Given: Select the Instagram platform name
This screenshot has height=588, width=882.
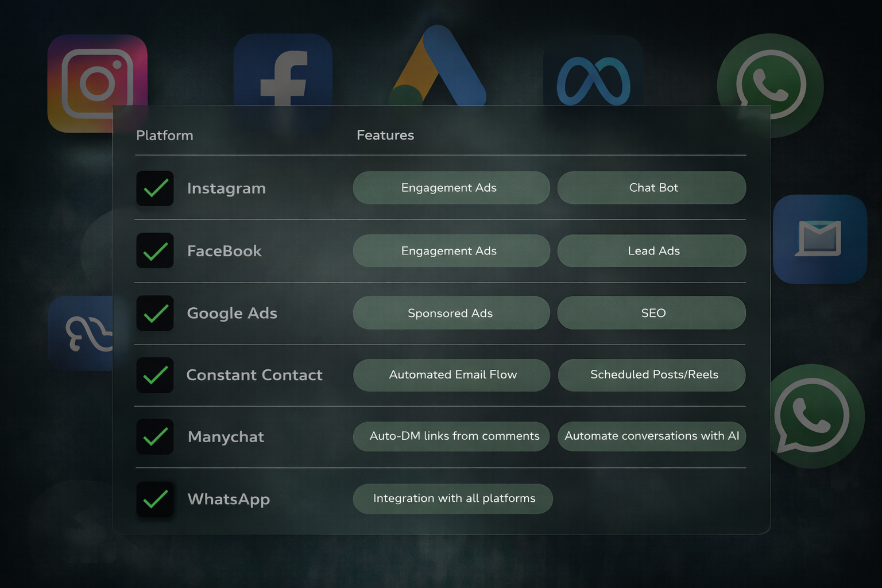Looking at the screenshot, I should coord(226,189).
